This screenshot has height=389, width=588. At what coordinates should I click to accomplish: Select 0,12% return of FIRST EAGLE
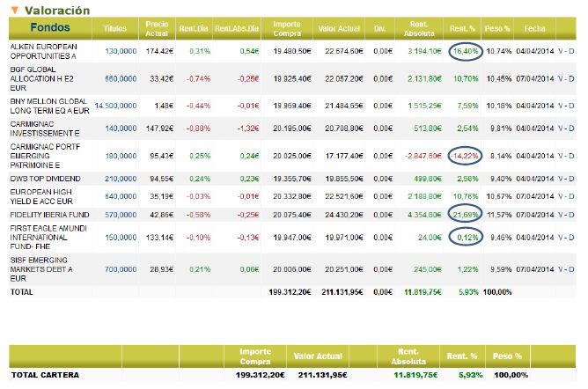point(467,238)
